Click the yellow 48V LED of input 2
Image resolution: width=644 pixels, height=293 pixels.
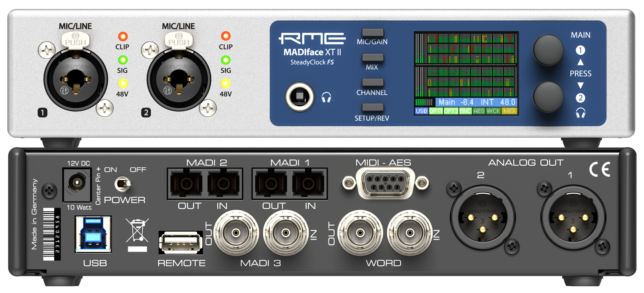point(226,83)
